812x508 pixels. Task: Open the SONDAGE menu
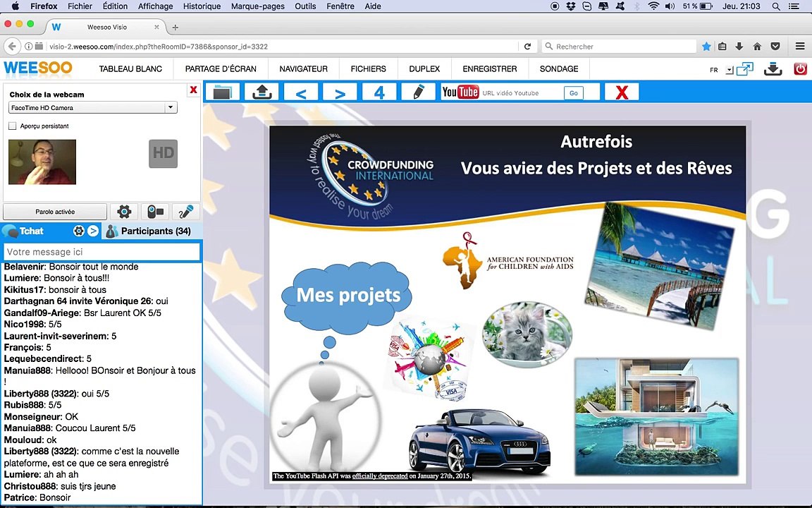[x=559, y=69]
